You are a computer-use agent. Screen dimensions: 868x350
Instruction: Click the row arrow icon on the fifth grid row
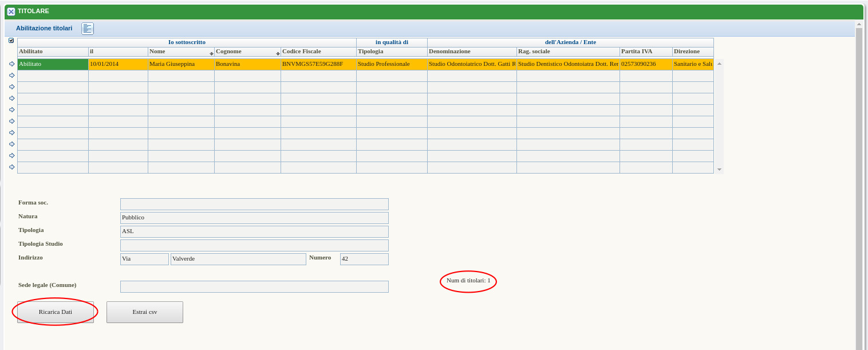(12, 110)
